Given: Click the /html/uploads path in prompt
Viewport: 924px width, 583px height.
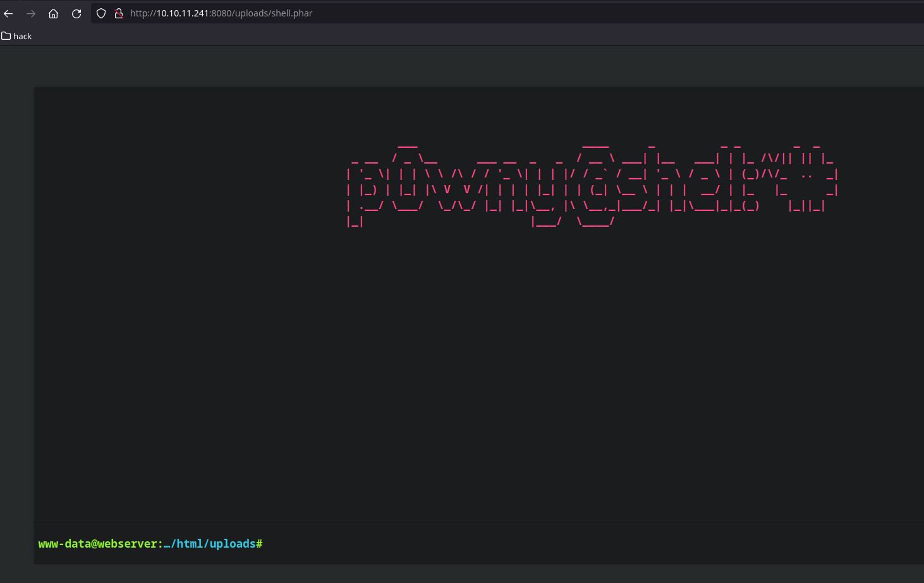Looking at the screenshot, I should [x=214, y=544].
